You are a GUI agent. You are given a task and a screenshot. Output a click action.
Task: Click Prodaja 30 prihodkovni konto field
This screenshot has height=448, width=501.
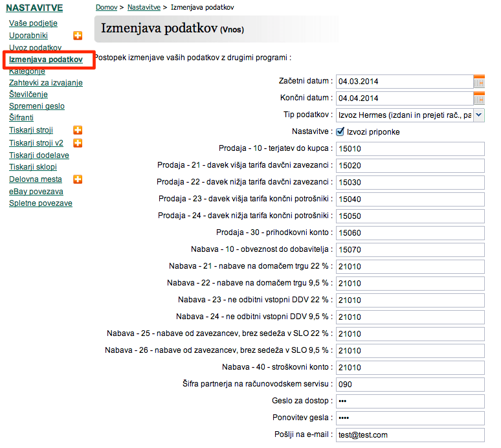pyautogui.click(x=410, y=233)
